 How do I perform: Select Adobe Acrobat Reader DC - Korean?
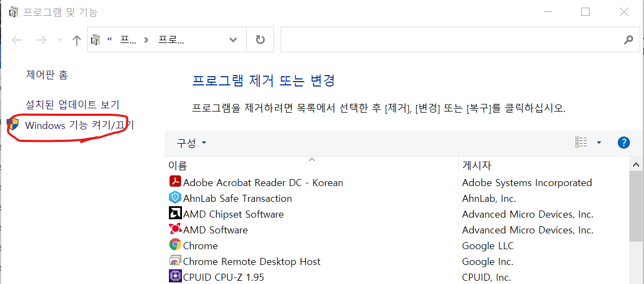pos(263,182)
